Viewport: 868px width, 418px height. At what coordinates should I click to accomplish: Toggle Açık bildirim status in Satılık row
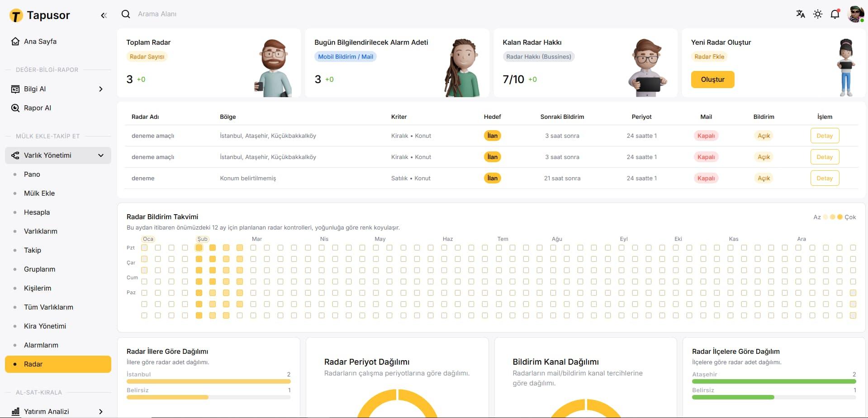click(764, 178)
